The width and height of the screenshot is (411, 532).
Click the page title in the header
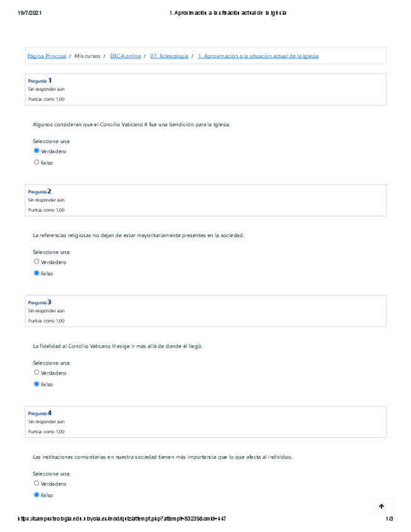[x=228, y=13]
